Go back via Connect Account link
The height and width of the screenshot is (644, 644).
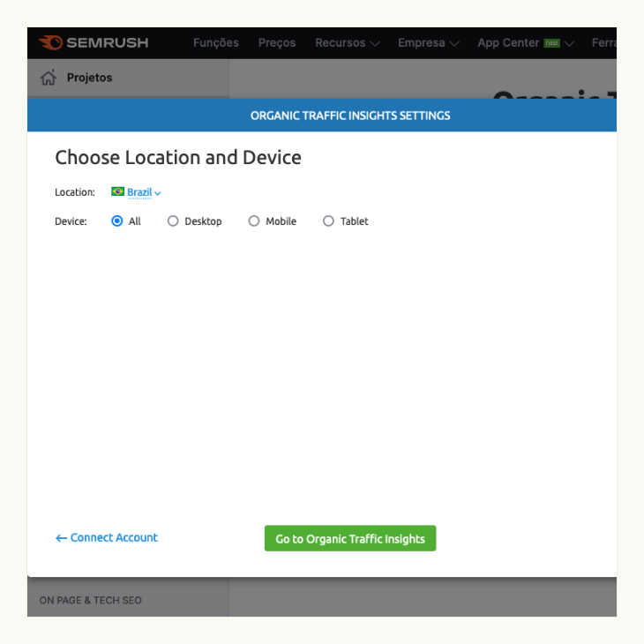[x=107, y=537]
